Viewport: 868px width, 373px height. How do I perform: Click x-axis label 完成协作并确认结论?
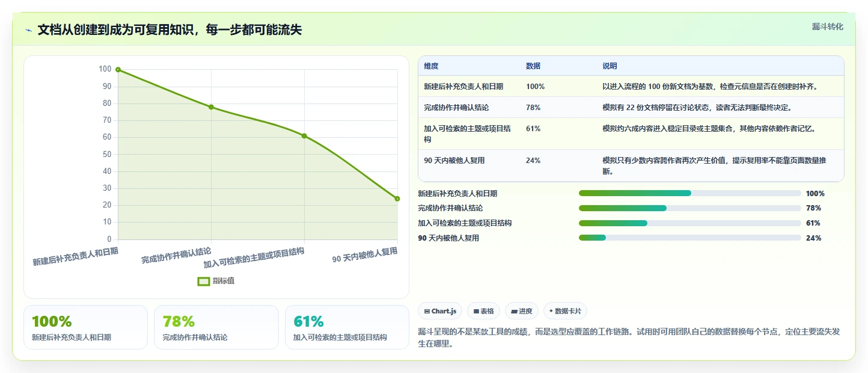pos(176,255)
